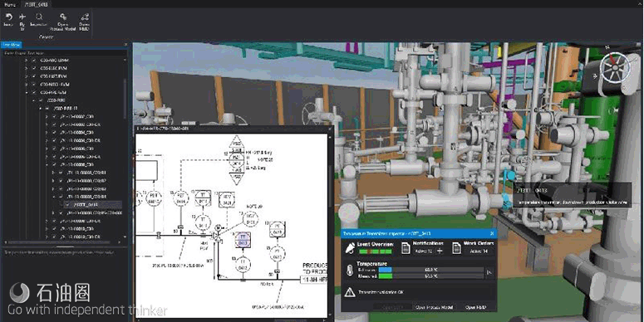
Task: Click the compass navigation widget in the 3D view
Action: (614, 67)
